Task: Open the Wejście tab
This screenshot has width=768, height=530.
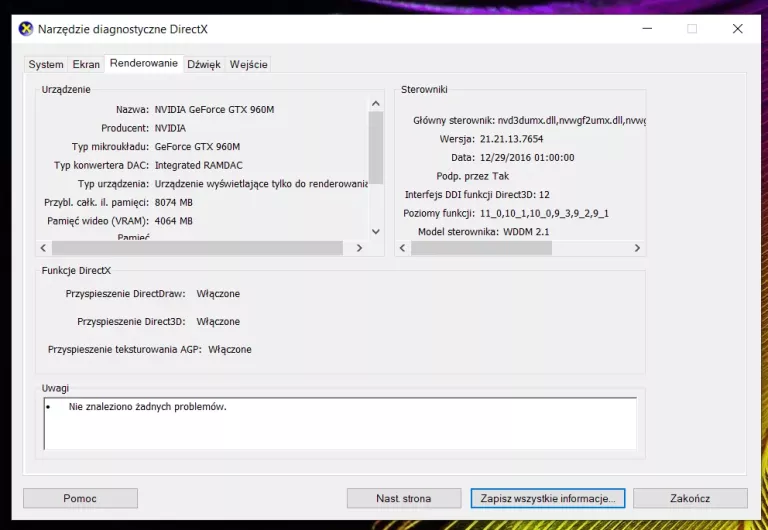Action: point(248,64)
